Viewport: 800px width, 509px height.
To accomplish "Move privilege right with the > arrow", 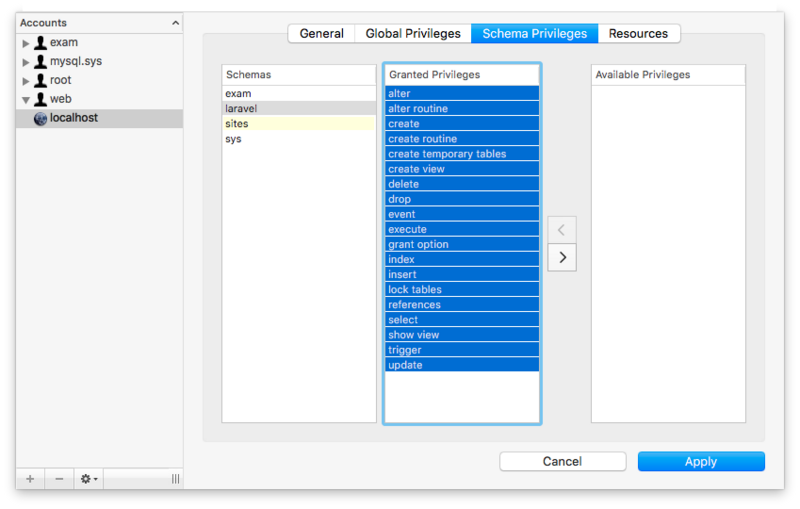I will (x=562, y=258).
